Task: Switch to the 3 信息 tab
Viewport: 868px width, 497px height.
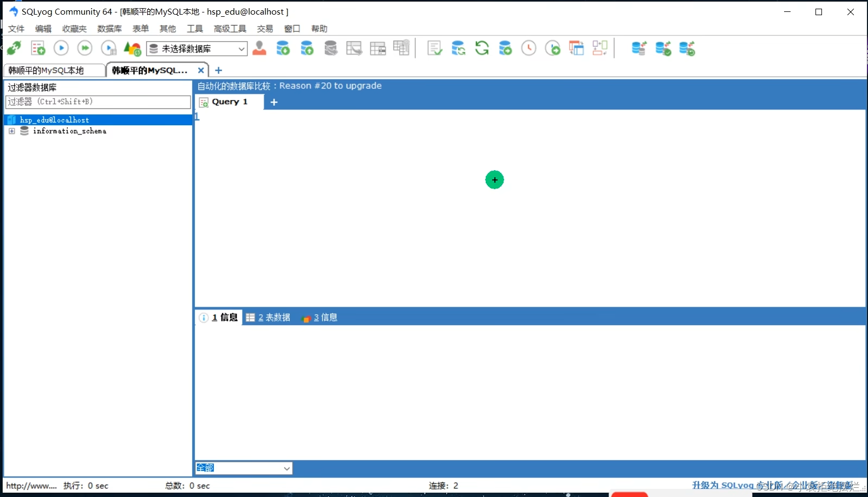Action: [x=320, y=318]
